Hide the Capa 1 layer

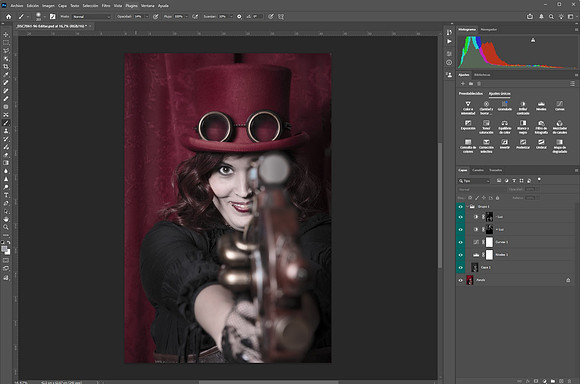coord(461,267)
